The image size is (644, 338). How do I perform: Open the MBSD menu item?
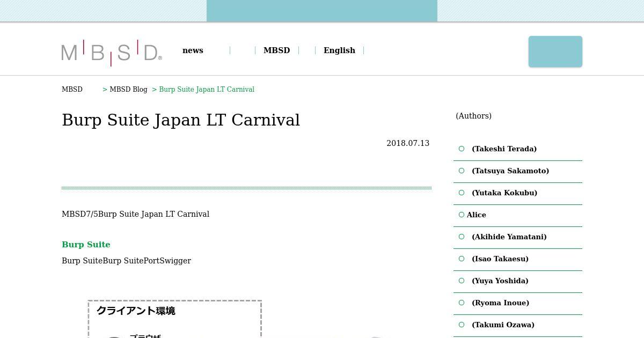coord(276,50)
